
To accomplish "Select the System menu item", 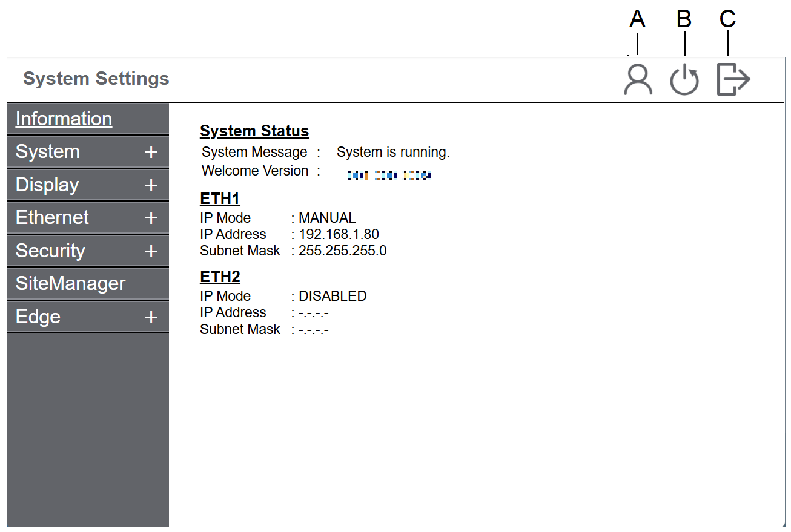I will 48,151.
